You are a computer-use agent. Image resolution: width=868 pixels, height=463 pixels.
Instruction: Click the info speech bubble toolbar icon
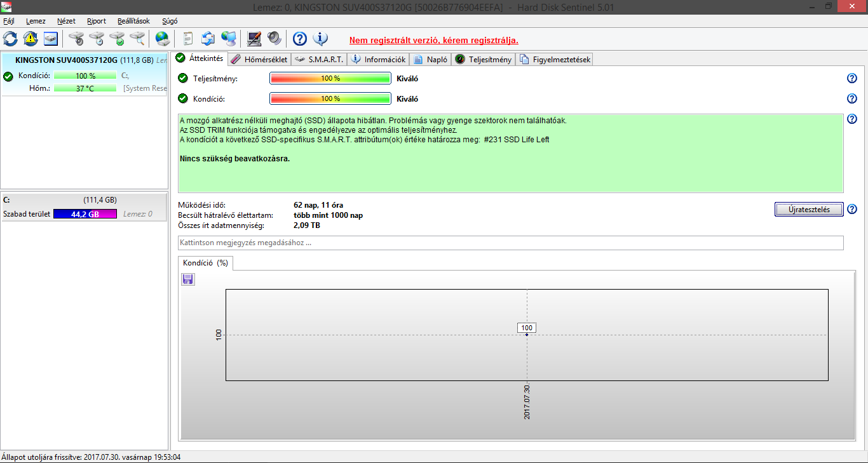[x=320, y=39]
